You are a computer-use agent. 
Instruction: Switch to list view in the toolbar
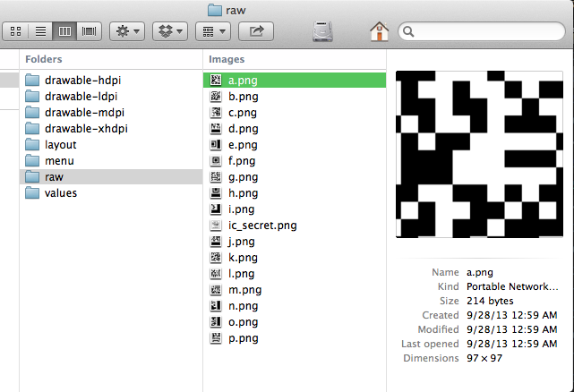pos(40,31)
